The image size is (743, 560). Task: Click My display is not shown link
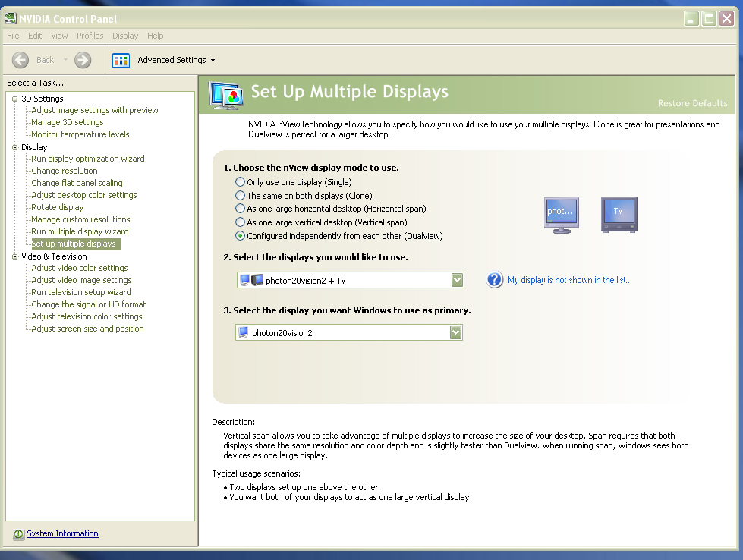pos(569,280)
